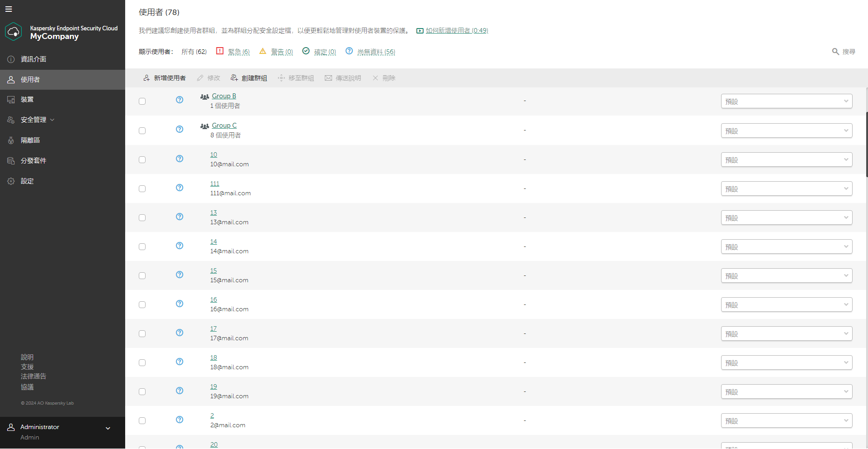Filter users by 確定 (0) status

click(325, 52)
